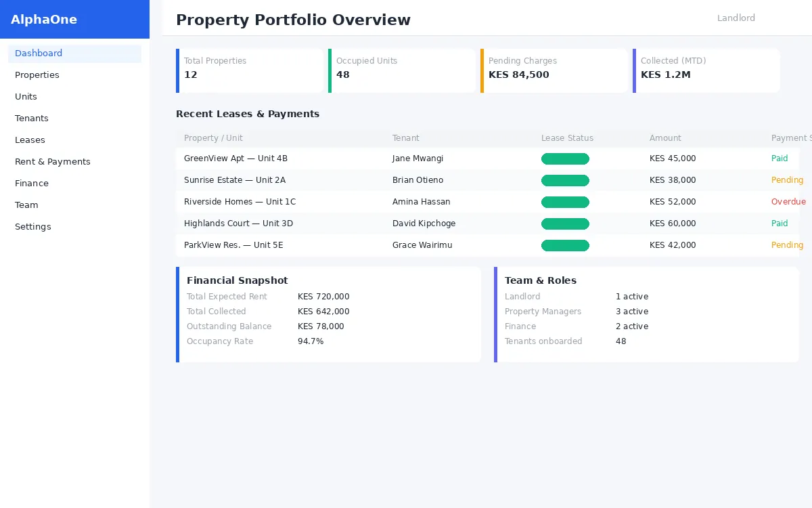Open the Occupied Units card
Image resolution: width=812 pixels, height=508 pixels.
click(x=402, y=70)
